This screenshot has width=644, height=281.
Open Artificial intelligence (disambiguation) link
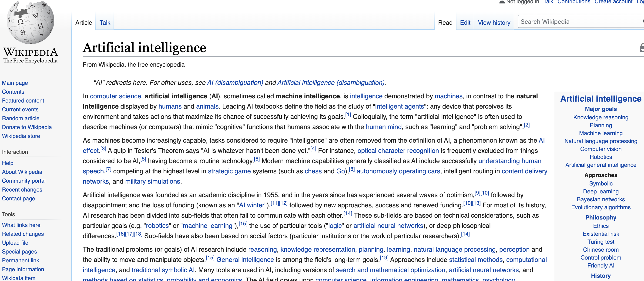point(331,83)
